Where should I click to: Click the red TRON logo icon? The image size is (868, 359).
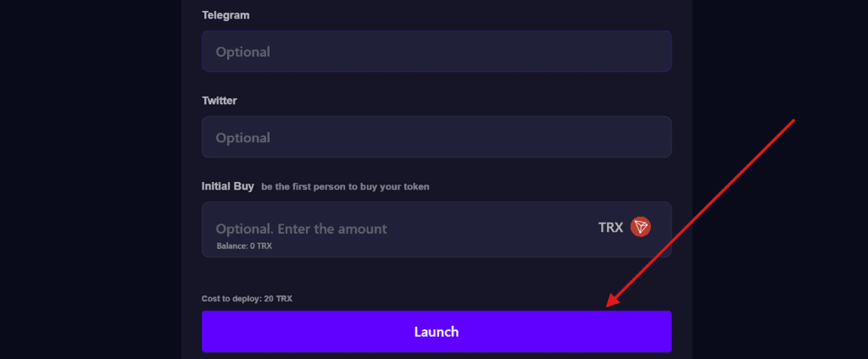pyautogui.click(x=641, y=227)
